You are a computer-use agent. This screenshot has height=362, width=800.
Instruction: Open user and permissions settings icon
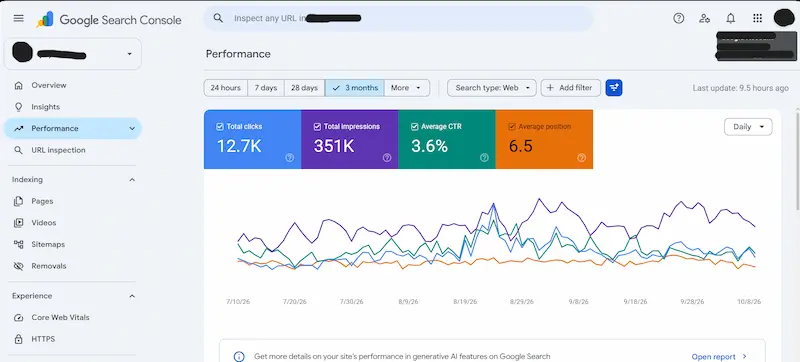(705, 18)
